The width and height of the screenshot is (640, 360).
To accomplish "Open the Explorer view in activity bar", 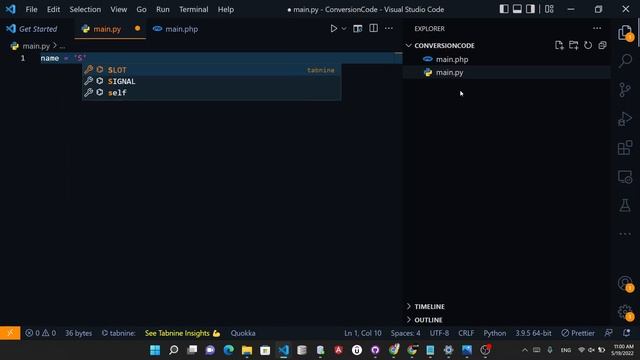I will click(x=625, y=32).
